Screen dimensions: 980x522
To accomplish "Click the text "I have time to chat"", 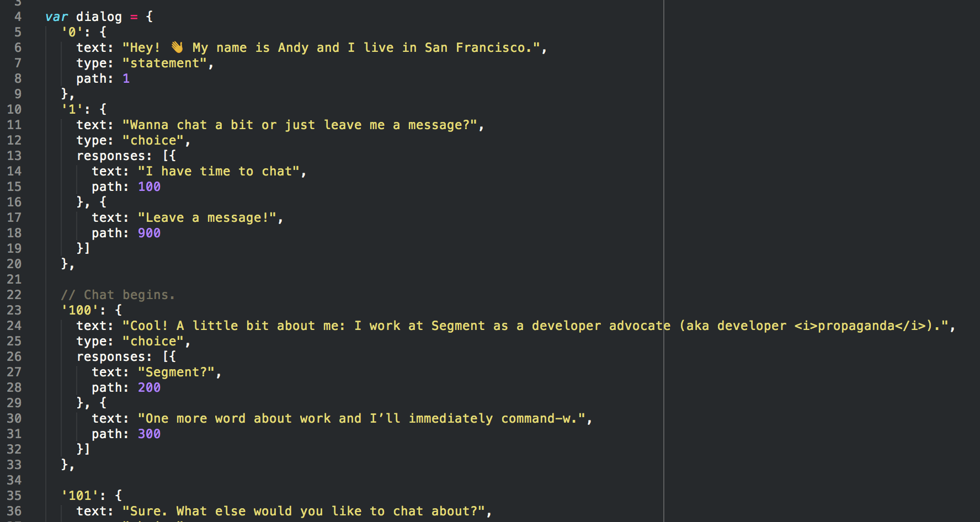I will pyautogui.click(x=219, y=171).
